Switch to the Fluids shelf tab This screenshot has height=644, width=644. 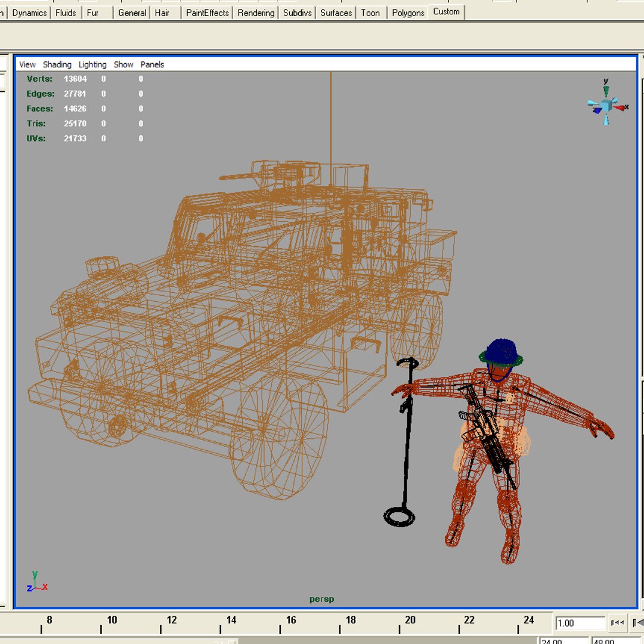(66, 13)
